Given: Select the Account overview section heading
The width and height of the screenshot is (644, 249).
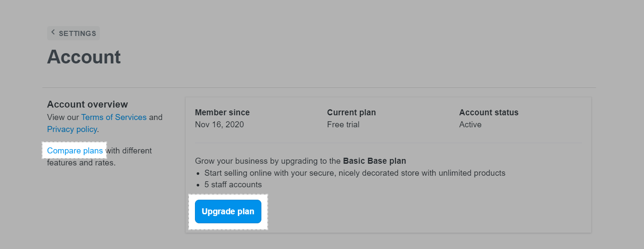Looking at the screenshot, I should coord(87,104).
